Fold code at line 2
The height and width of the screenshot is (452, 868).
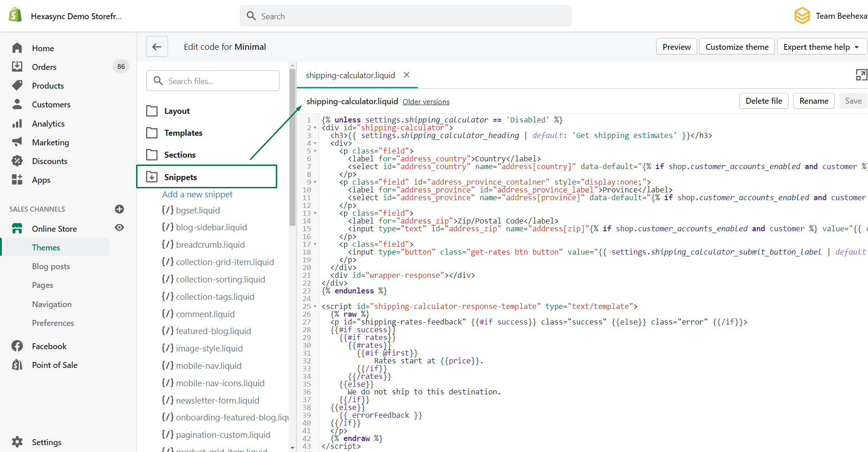[315, 128]
